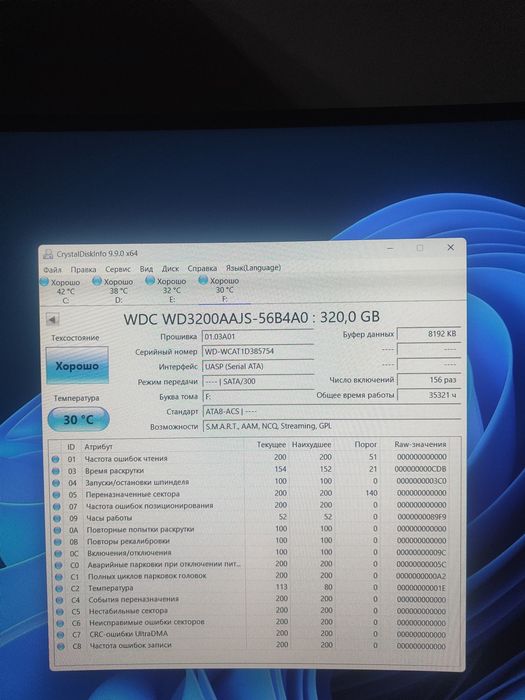Click status dot for attribute 01

pos(55,459)
